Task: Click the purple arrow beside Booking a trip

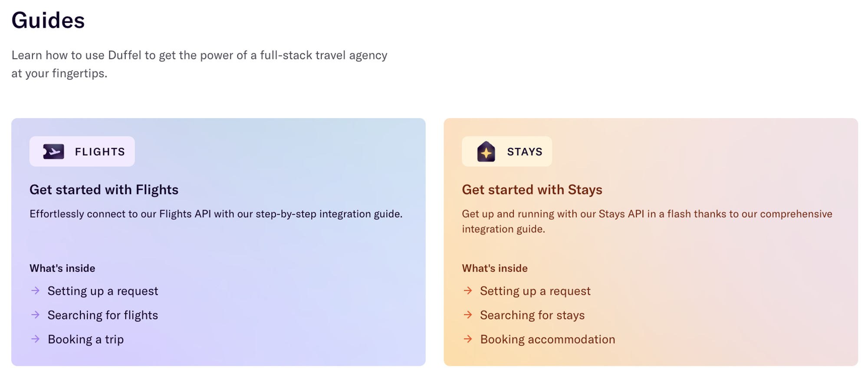Action: [x=36, y=339]
